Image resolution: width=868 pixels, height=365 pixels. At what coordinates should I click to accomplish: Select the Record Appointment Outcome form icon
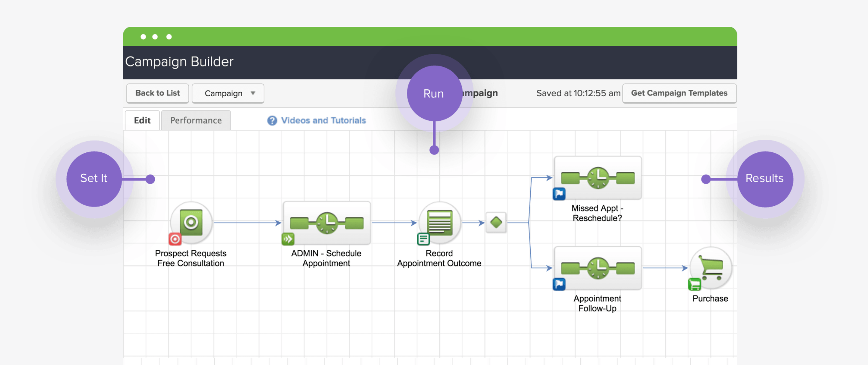tap(440, 222)
